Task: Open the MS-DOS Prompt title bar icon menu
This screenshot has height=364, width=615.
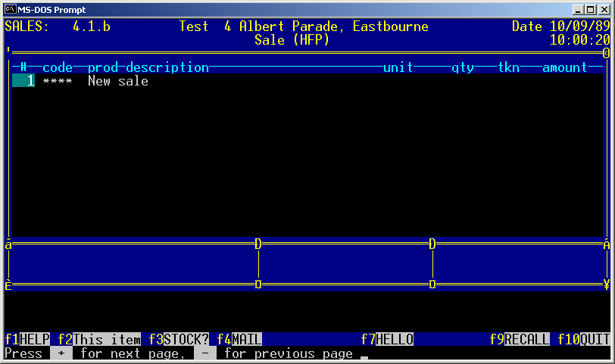Action: point(11,9)
